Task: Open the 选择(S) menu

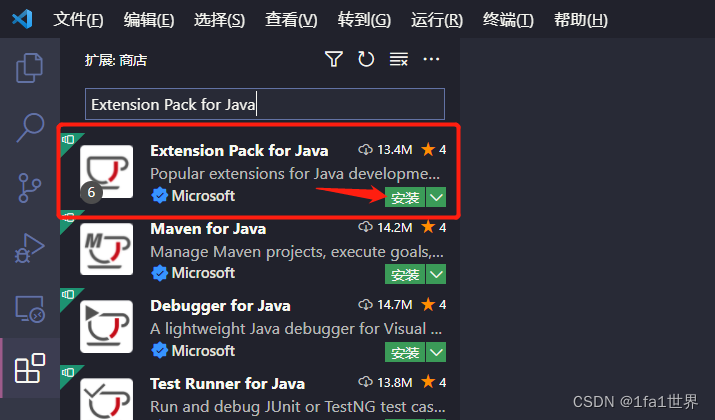Action: pos(220,20)
